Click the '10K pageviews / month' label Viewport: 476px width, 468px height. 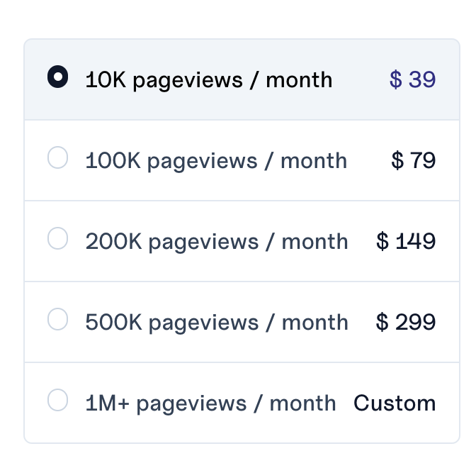(x=209, y=80)
